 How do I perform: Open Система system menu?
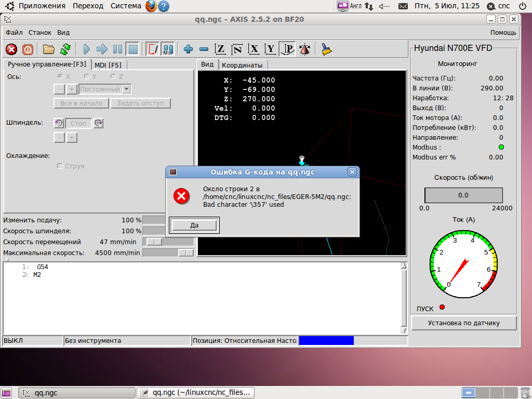click(x=126, y=6)
